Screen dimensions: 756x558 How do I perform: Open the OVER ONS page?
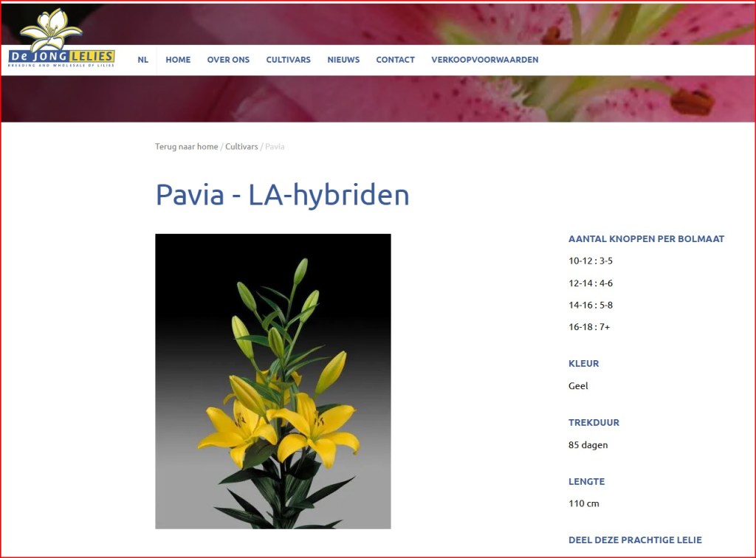(228, 60)
